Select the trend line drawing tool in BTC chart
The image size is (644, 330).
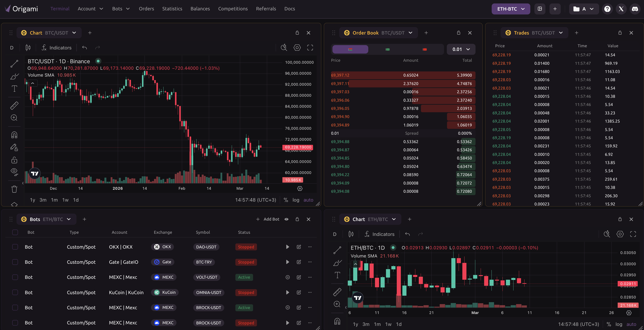tap(14, 63)
